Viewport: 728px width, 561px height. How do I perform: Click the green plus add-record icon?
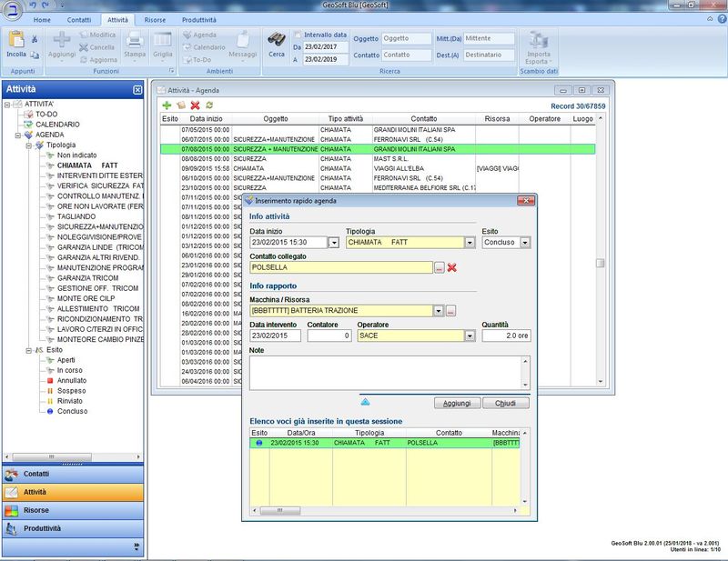click(x=167, y=105)
